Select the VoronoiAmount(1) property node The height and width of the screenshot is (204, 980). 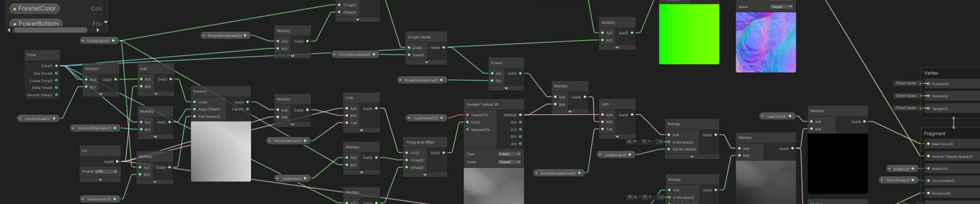pyautogui.click(x=288, y=141)
